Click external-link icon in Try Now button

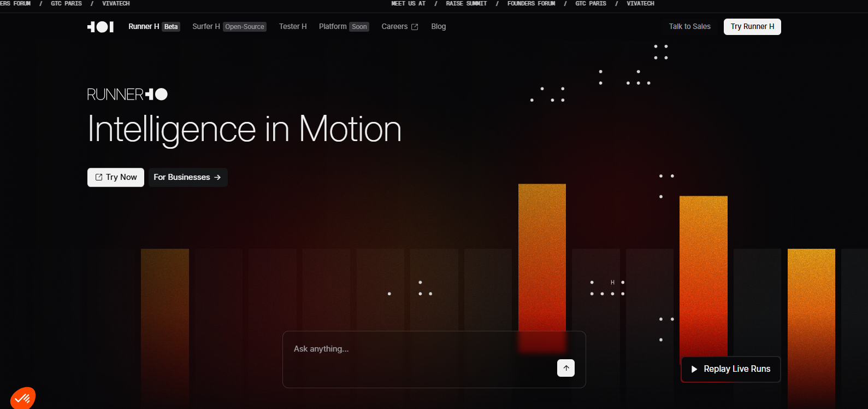coord(99,177)
